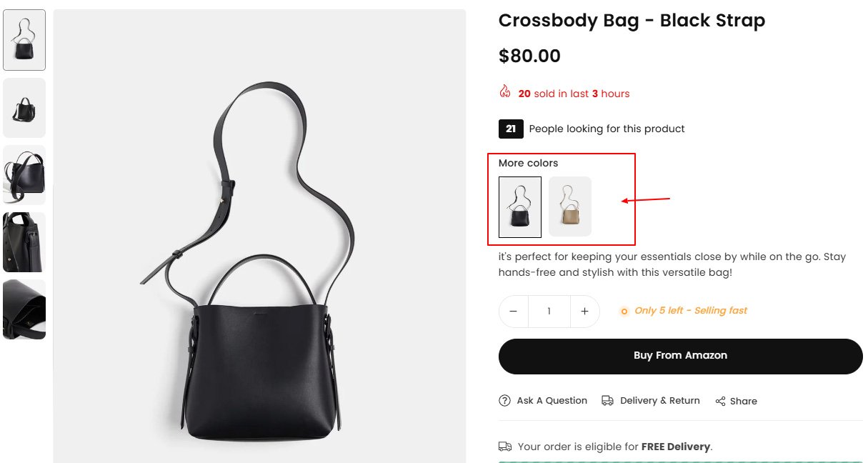This screenshot has height=463, width=868.
Task: Click the Share text link
Action: point(743,402)
